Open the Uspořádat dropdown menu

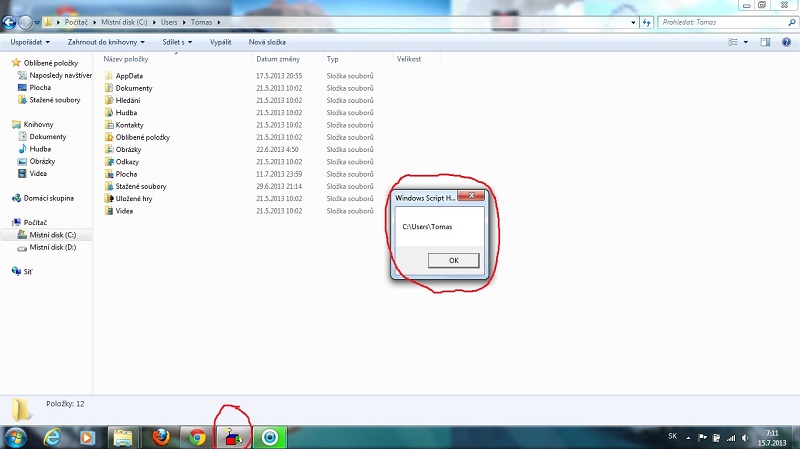[x=28, y=42]
